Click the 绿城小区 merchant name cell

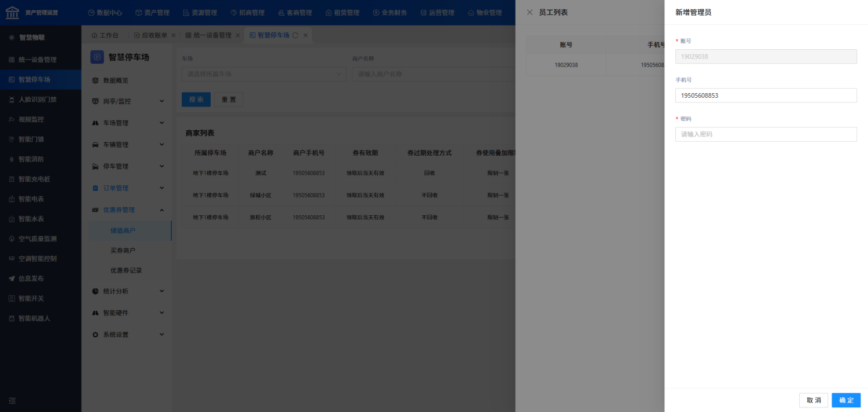point(261,196)
